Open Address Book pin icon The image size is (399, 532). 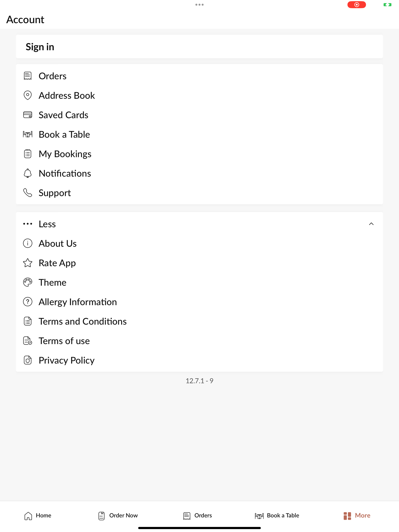28,95
